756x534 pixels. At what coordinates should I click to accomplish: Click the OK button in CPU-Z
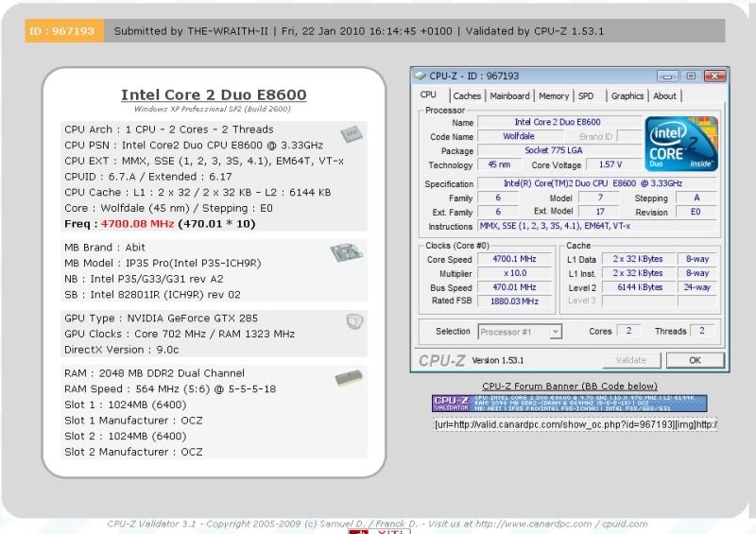pyautogui.click(x=695, y=360)
